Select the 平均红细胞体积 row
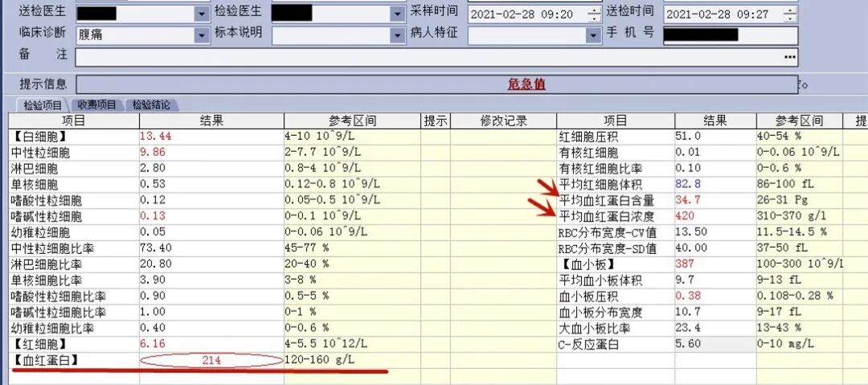 [x=712, y=185]
